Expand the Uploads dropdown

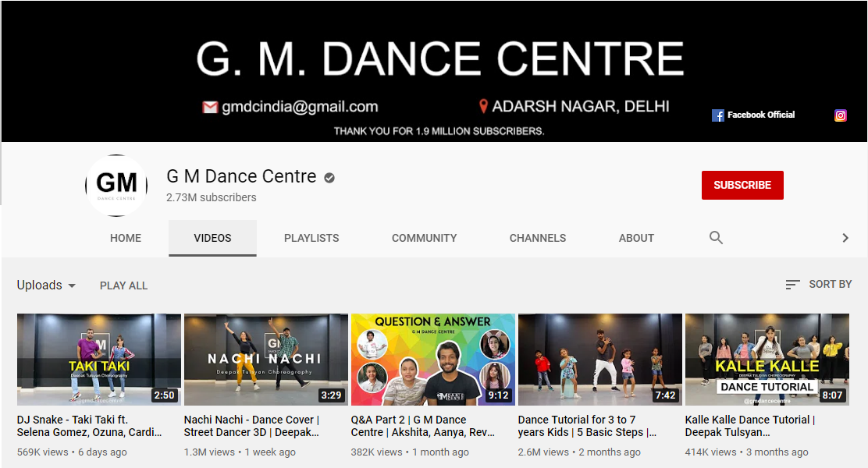coord(46,285)
